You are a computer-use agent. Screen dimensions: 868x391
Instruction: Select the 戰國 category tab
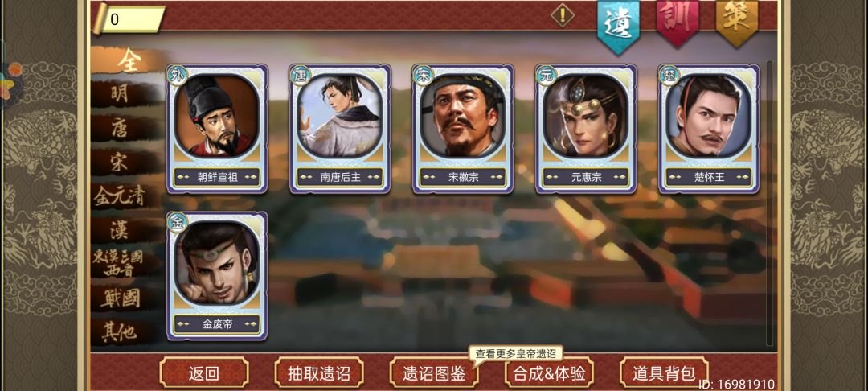click(x=120, y=298)
